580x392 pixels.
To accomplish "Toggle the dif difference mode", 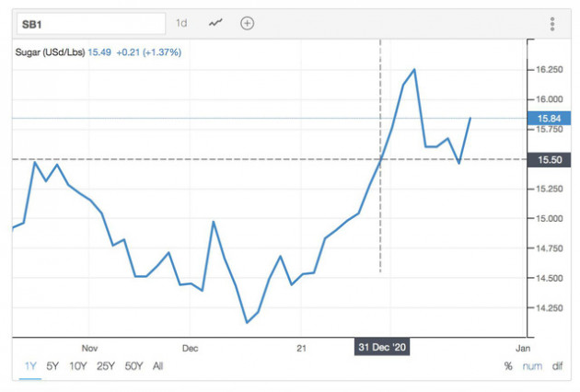I will tap(557, 366).
